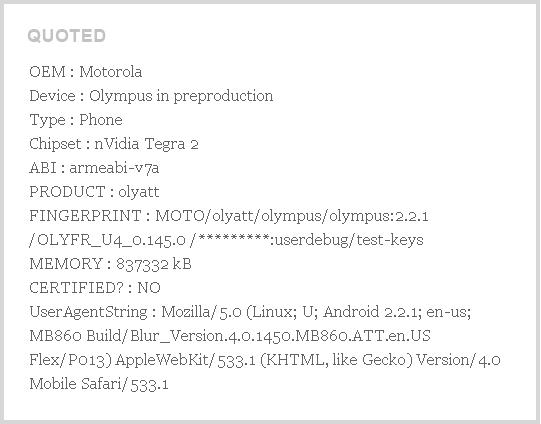The image size is (541, 424).
Task: Click the Mozilla/5.0 user agent text
Action: pyautogui.click(x=201, y=312)
